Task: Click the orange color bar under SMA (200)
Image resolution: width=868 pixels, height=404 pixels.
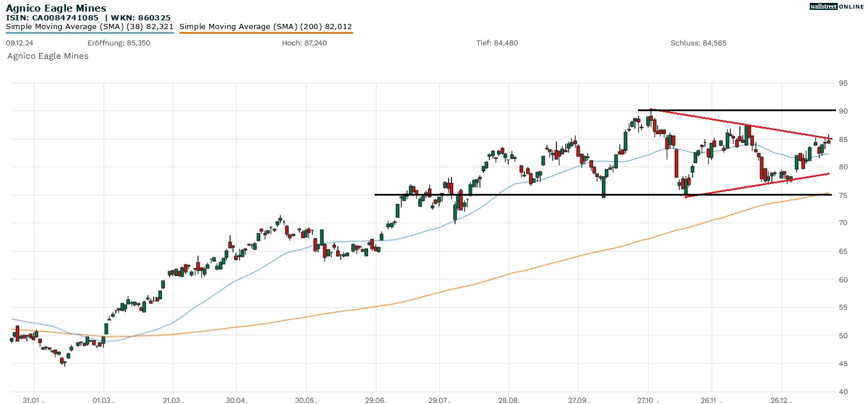Action: [x=266, y=33]
